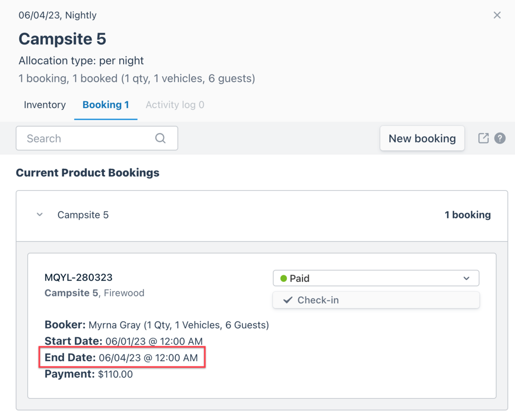Collapse the Campsite 5 bookings chevron

(40, 215)
